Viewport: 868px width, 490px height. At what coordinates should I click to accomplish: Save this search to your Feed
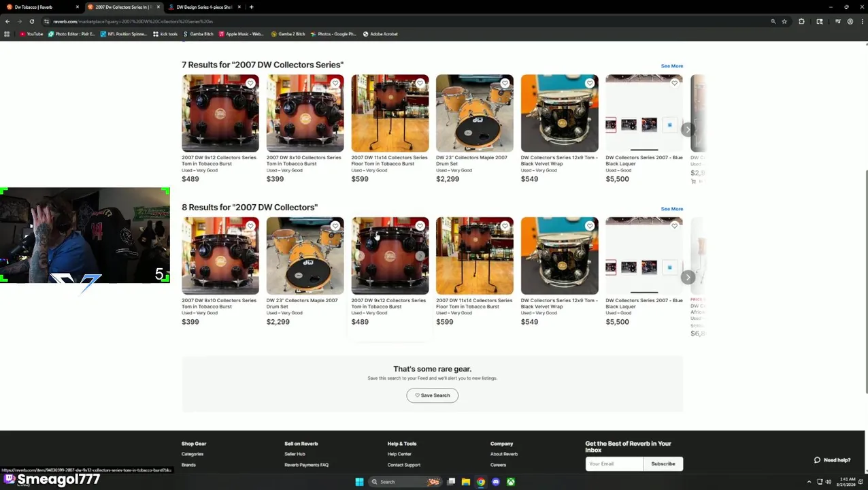tap(433, 395)
